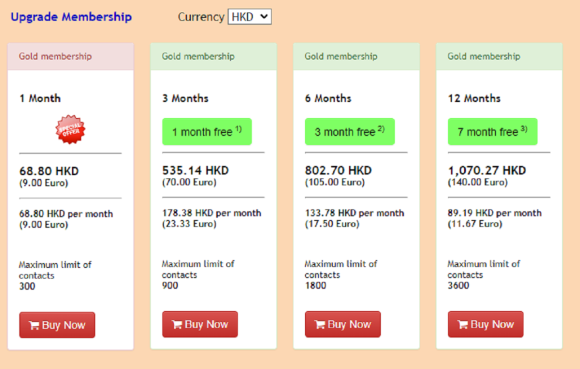
Task: Click the 1,070.27 HKD price text
Action: [487, 170]
